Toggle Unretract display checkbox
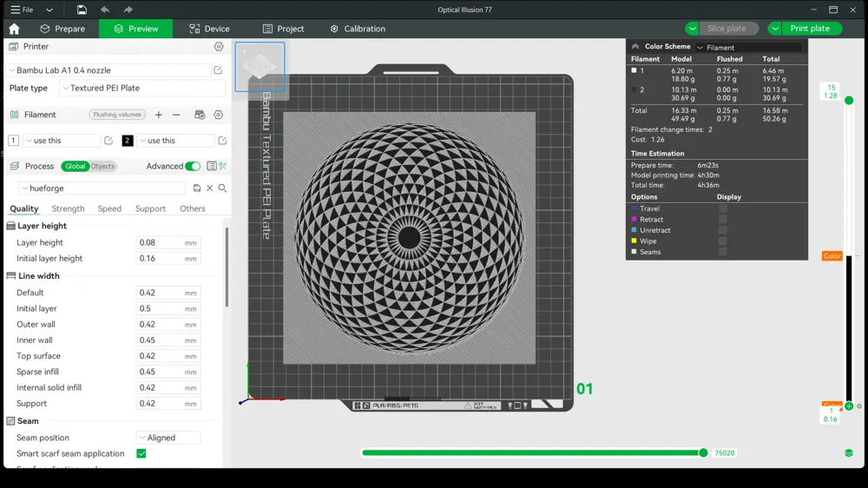The image size is (868, 488). click(722, 230)
